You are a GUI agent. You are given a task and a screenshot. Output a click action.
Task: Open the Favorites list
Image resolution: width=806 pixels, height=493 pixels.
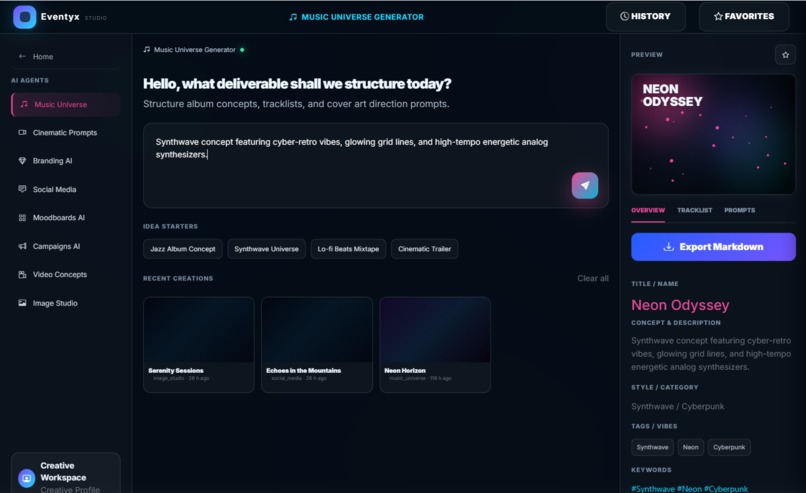click(x=744, y=16)
